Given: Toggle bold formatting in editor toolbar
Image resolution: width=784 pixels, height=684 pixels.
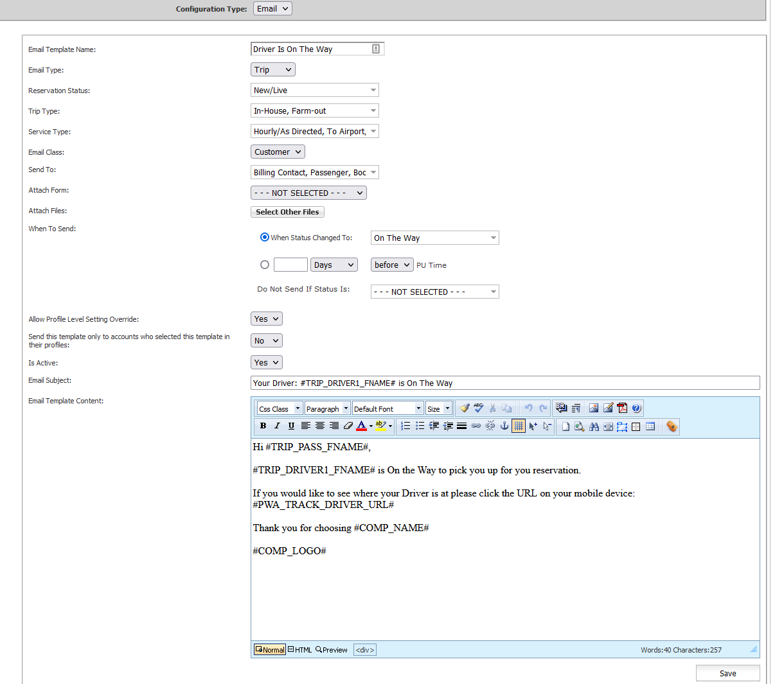Looking at the screenshot, I should 263,426.
